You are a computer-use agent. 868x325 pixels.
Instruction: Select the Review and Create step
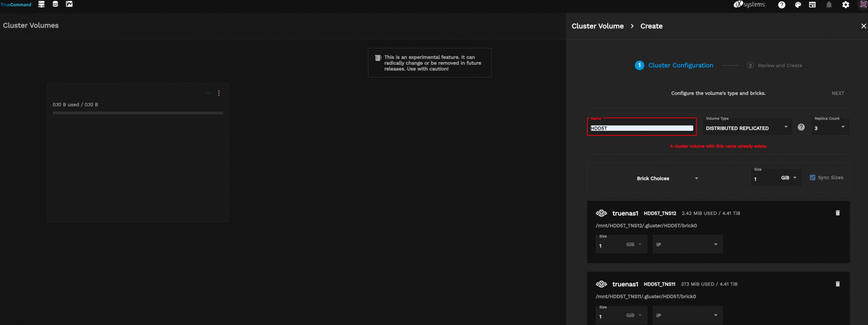(774, 66)
